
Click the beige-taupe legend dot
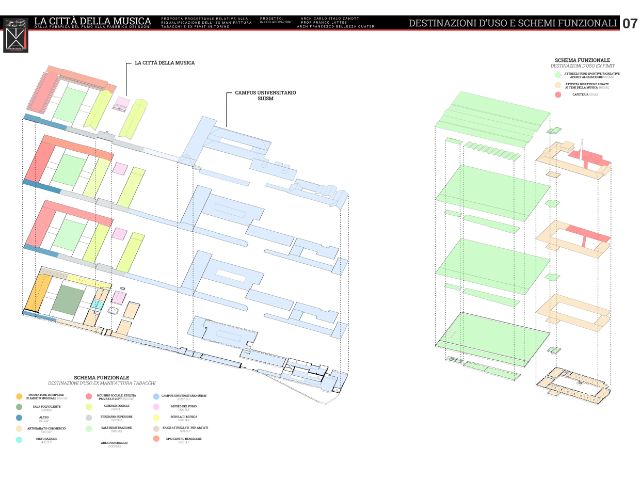tap(156, 429)
